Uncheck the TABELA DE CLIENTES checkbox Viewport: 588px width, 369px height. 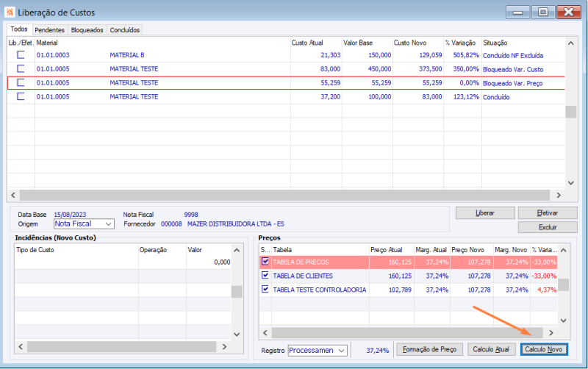pos(265,275)
